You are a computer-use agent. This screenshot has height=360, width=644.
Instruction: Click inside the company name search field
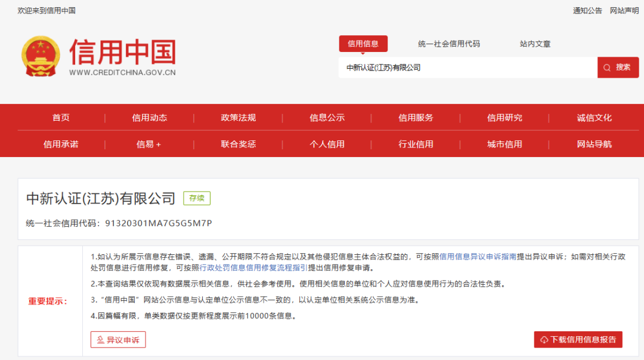(x=465, y=67)
